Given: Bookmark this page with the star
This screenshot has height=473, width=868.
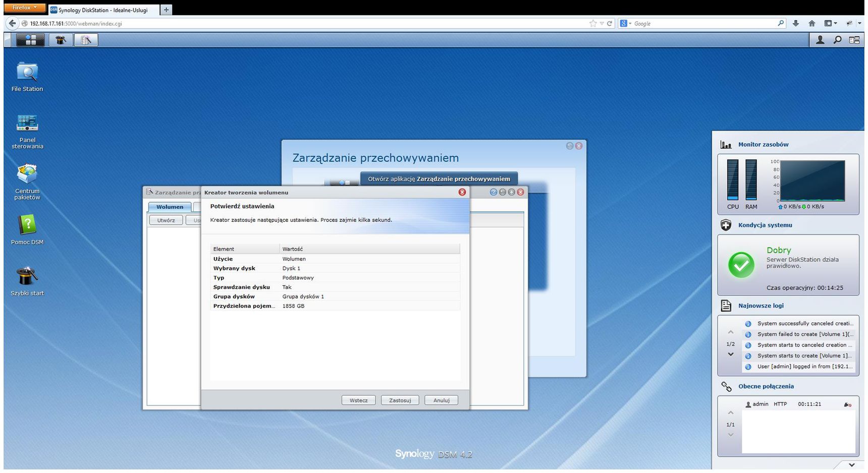Looking at the screenshot, I should 592,23.
